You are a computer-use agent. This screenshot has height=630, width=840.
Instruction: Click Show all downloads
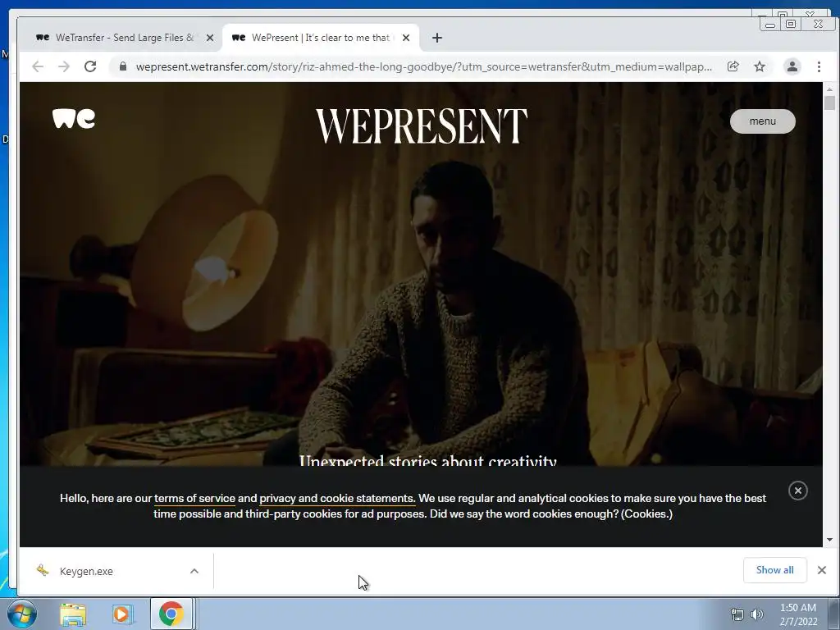774,570
